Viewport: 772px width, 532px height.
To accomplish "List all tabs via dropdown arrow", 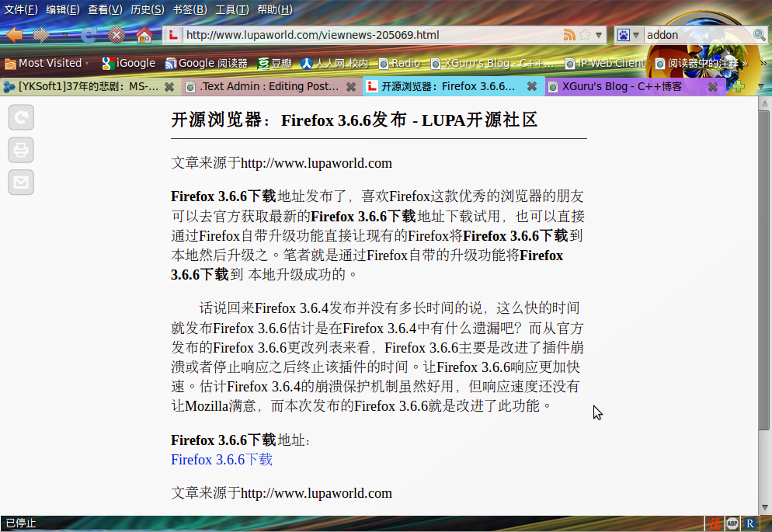I will 761,87.
